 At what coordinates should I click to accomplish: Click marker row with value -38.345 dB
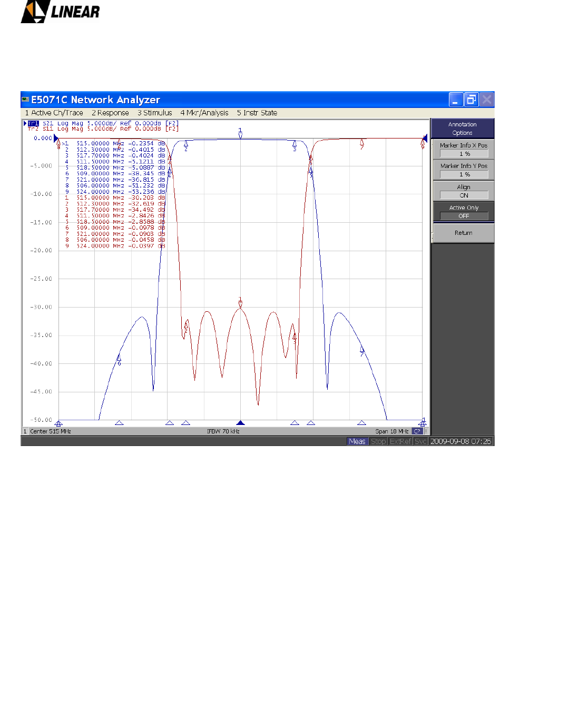[x=114, y=173]
